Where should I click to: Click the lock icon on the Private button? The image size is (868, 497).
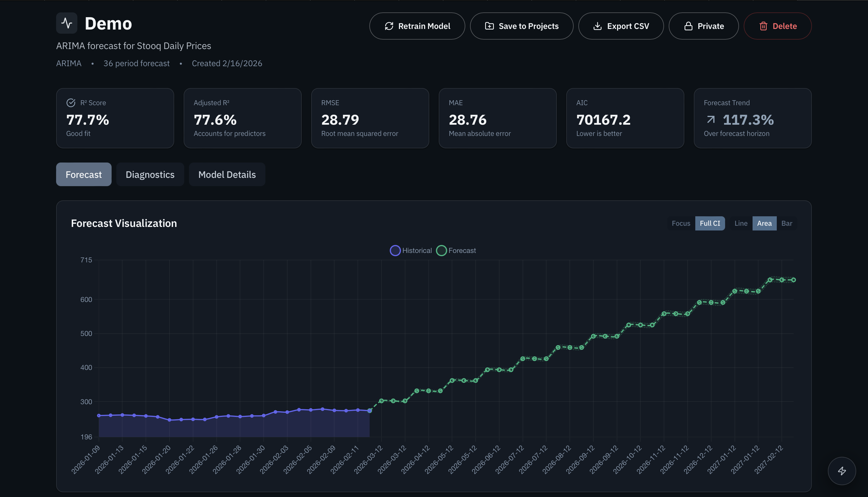pos(688,26)
